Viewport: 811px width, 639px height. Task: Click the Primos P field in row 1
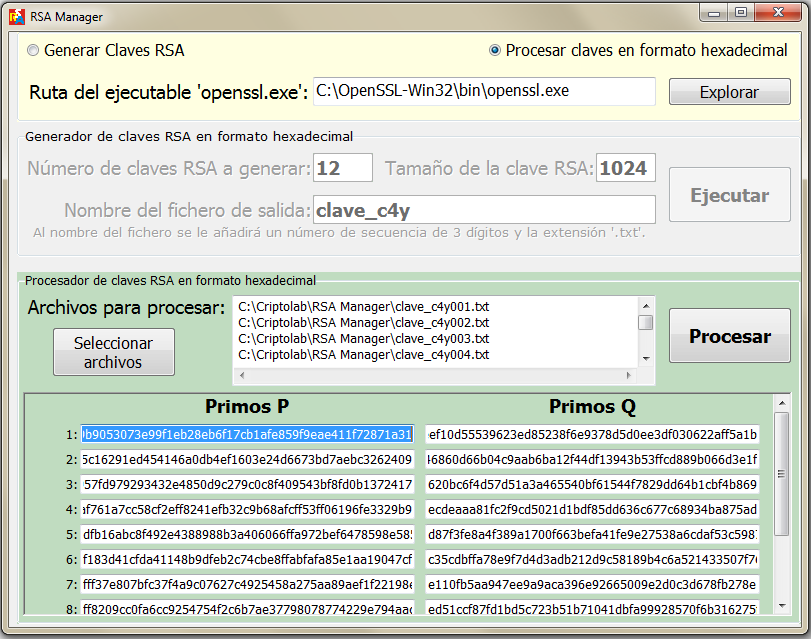click(247, 434)
